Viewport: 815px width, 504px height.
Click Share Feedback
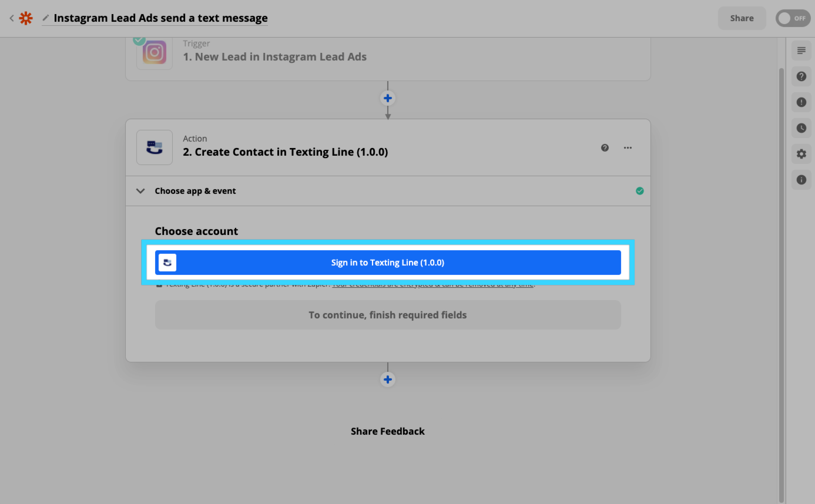388,431
